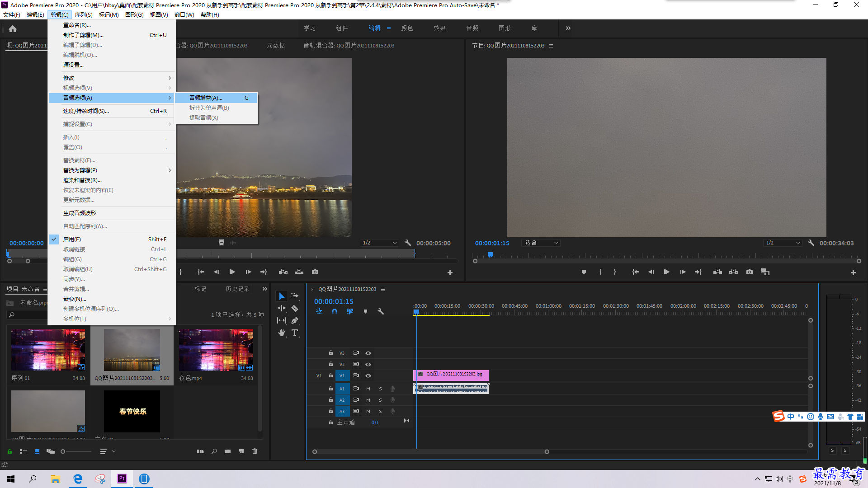Choose 音频增益(A)... from submenu
Screen dimensions: 868x488
coord(216,98)
